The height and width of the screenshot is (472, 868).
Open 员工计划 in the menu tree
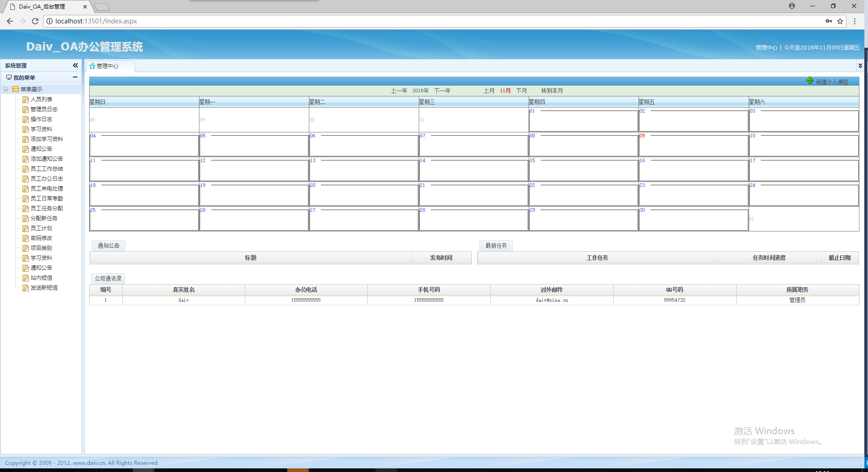tap(41, 228)
